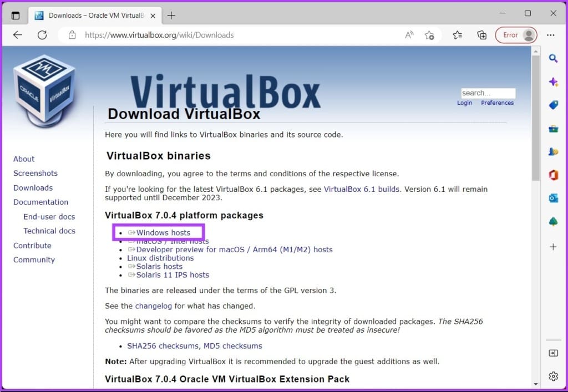
Task: Open Technical docs link
Action: click(x=49, y=231)
